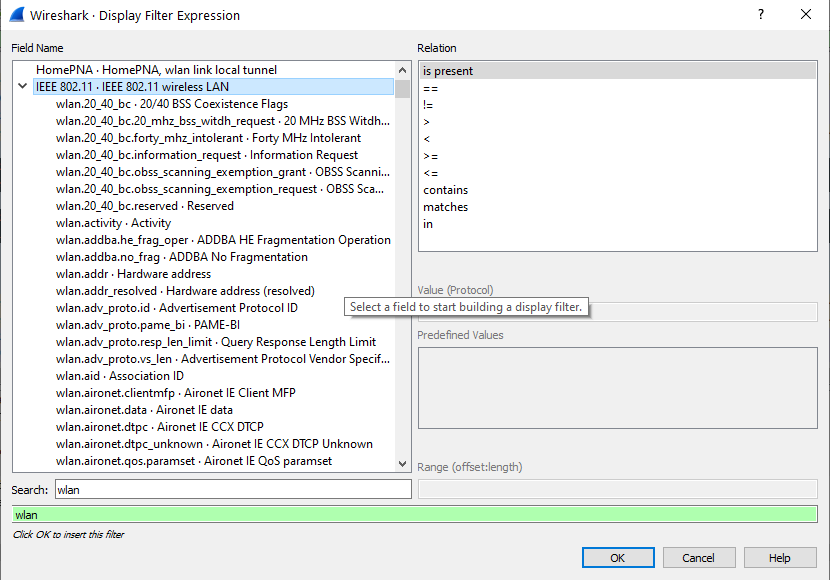
Task: Select wlan.addr Hardware address field
Action: click(133, 274)
